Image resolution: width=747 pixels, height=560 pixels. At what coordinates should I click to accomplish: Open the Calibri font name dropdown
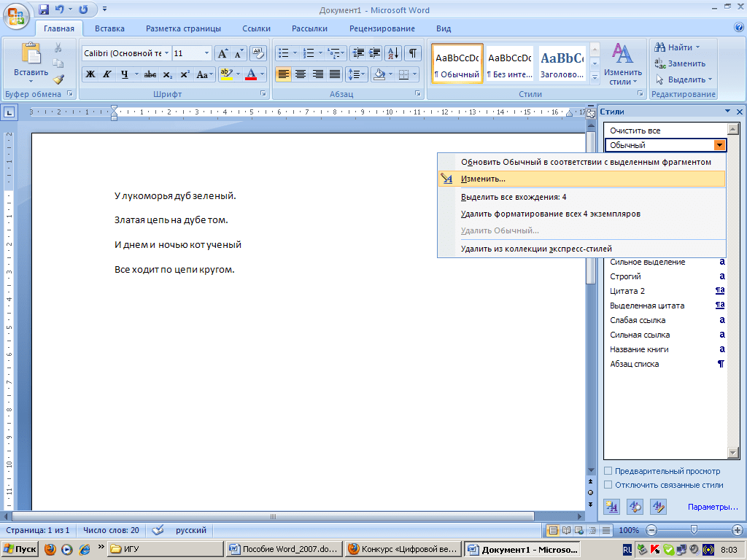coord(167,53)
